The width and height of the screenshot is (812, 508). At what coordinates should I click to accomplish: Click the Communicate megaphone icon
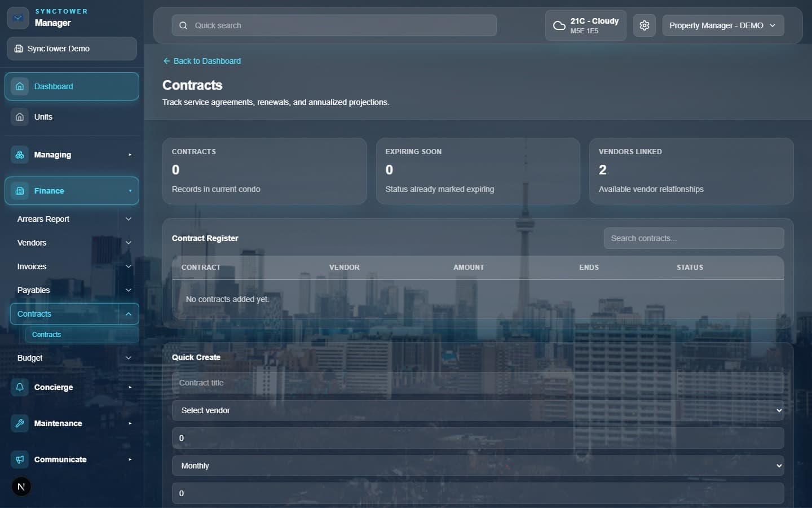pyautogui.click(x=20, y=459)
